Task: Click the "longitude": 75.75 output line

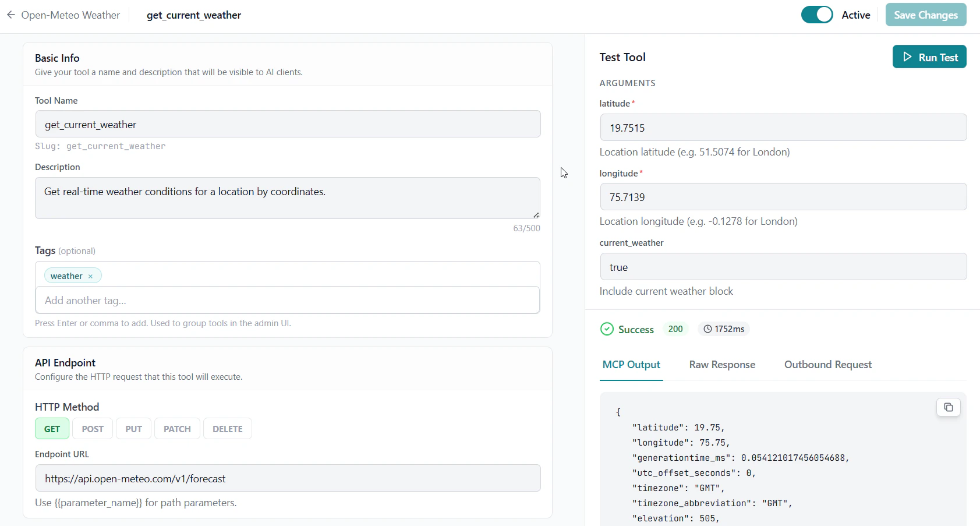Action: 681,443
